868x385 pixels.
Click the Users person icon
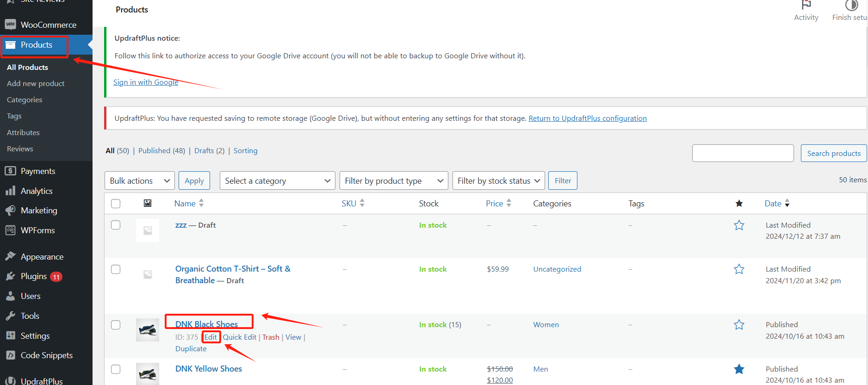click(x=10, y=296)
